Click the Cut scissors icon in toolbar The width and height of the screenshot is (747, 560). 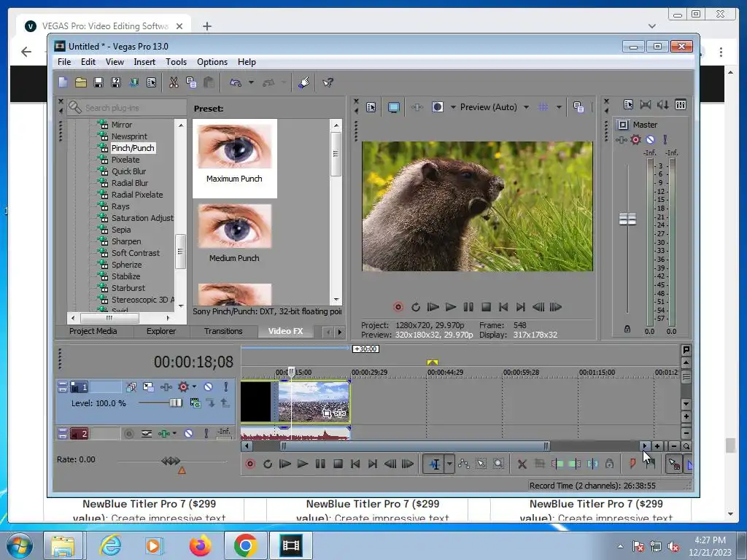[174, 83]
